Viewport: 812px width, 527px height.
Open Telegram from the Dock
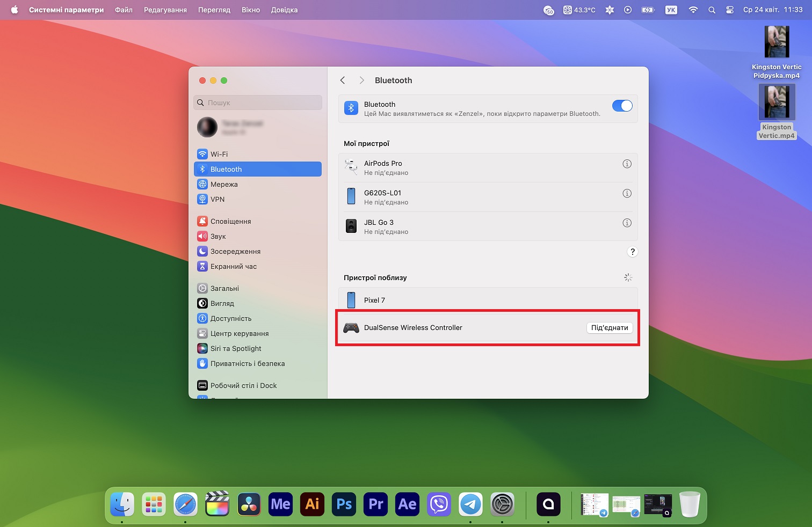(470, 504)
